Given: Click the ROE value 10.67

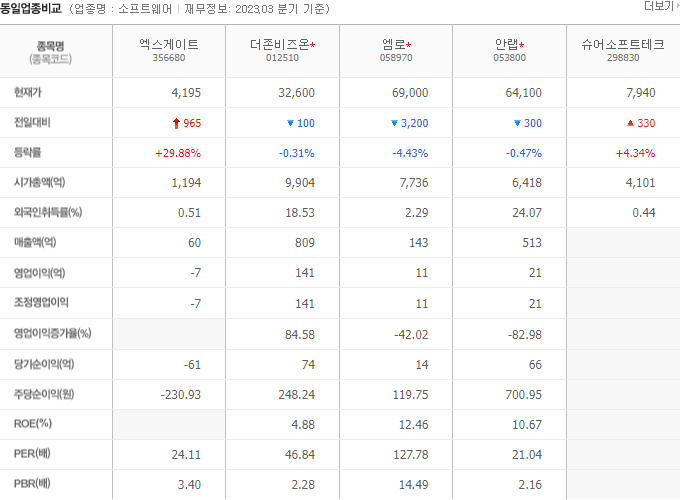Looking at the screenshot, I should (x=527, y=425).
